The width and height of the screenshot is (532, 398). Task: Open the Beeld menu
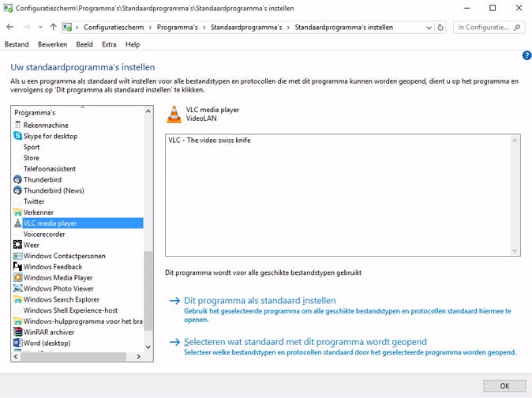84,44
